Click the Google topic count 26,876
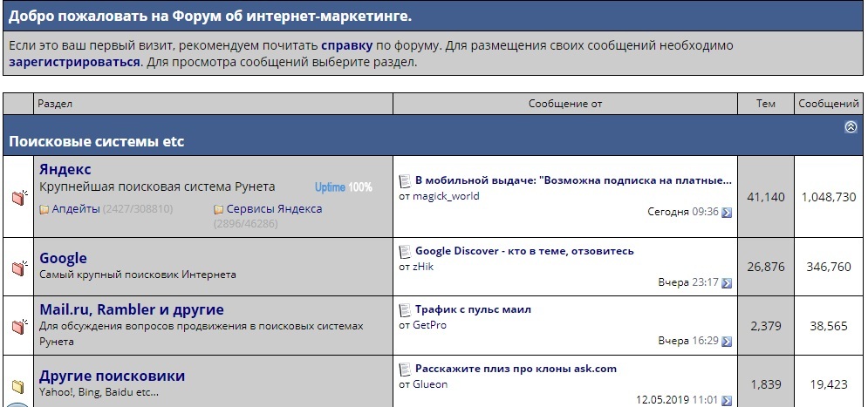Screen dimensions: 868x407 point(766,267)
